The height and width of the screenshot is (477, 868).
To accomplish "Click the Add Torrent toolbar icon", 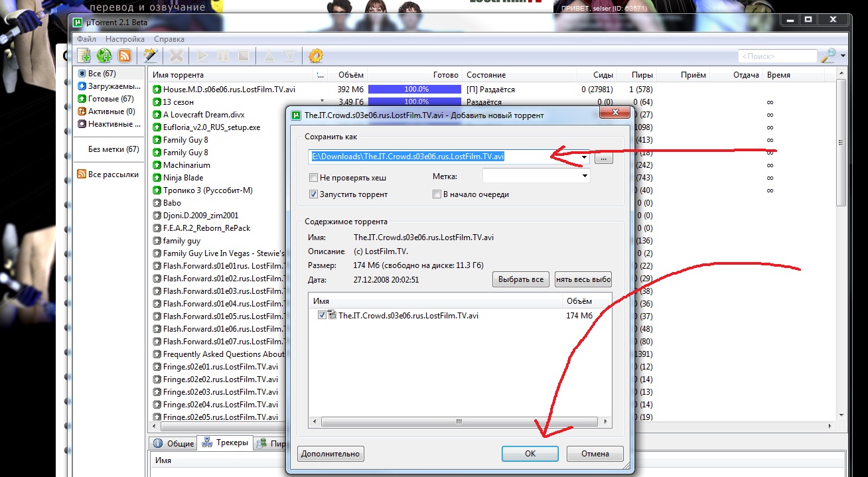I will tap(84, 56).
